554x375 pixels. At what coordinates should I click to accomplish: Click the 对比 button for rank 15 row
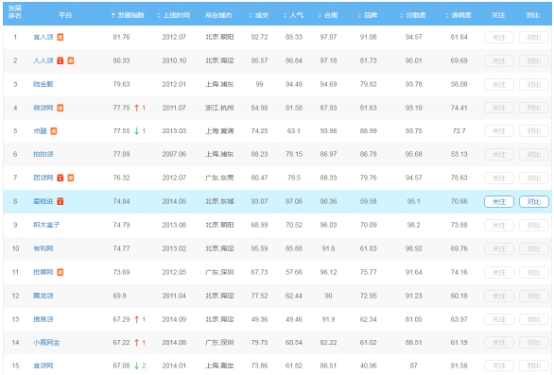pyautogui.click(x=534, y=365)
